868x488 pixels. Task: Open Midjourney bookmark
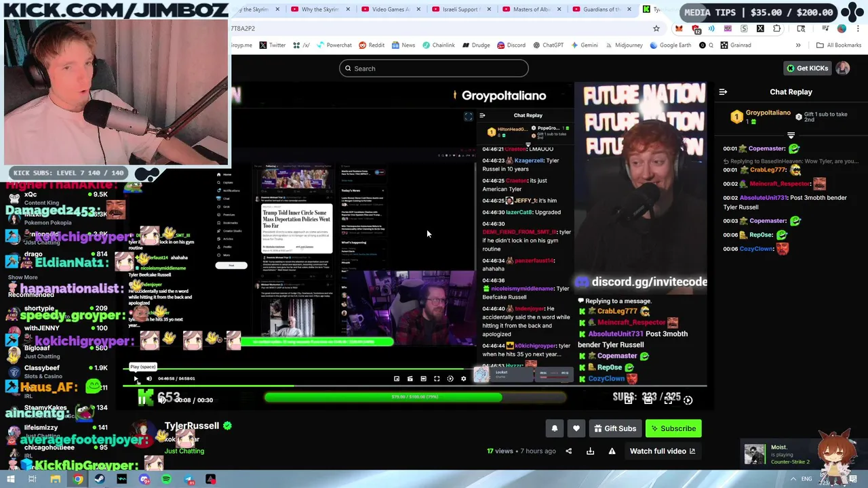(623, 45)
